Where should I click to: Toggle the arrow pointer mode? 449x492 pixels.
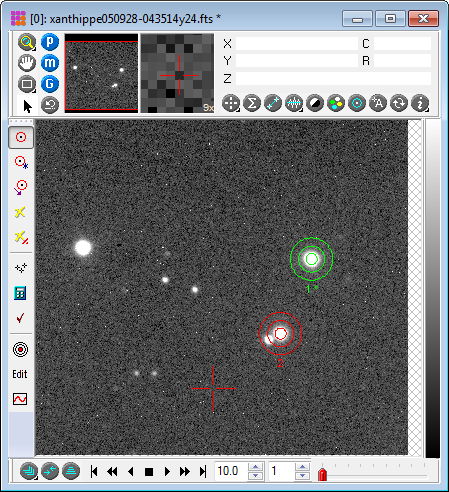(x=27, y=106)
